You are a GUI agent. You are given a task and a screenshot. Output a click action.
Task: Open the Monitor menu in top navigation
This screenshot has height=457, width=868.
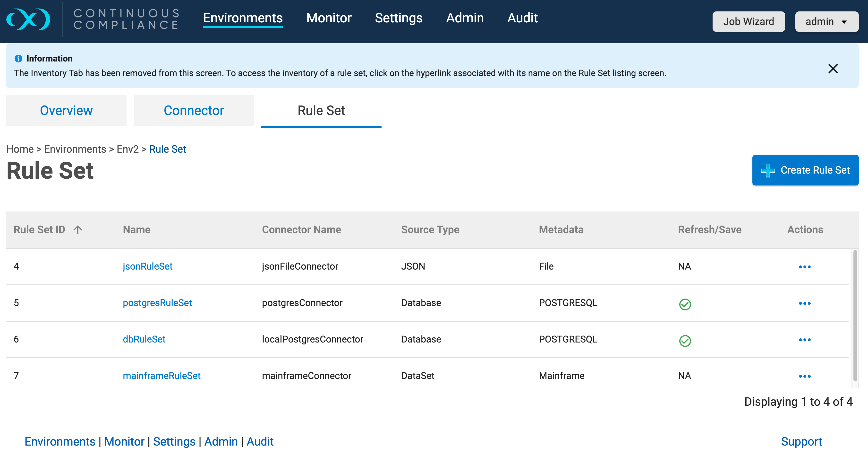point(329,18)
